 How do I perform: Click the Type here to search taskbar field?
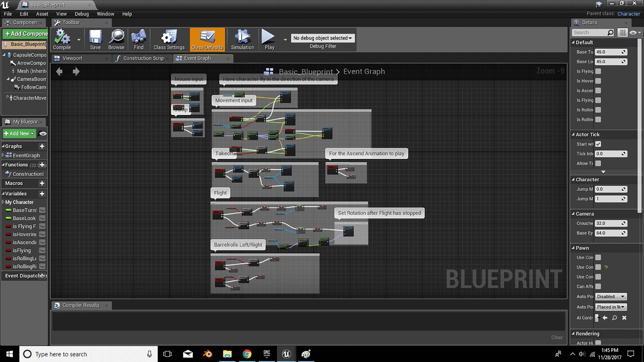[x=80, y=354]
